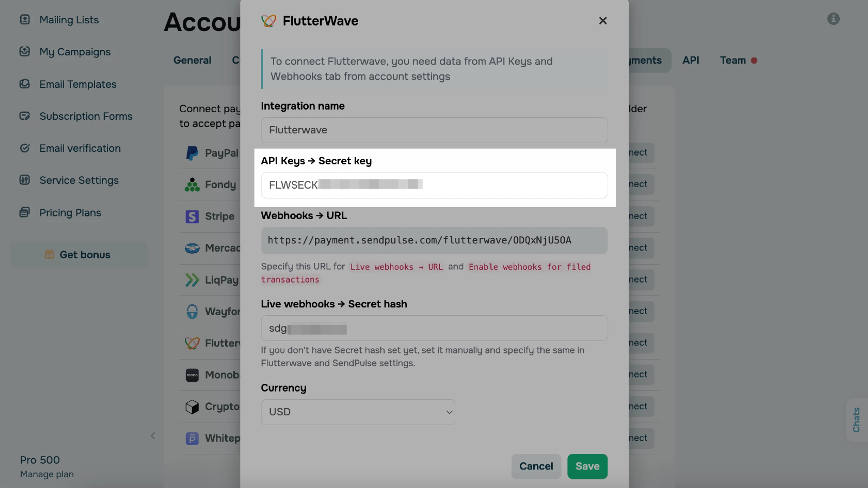868x488 pixels.
Task: Switch to the General tab
Action: coord(193,60)
